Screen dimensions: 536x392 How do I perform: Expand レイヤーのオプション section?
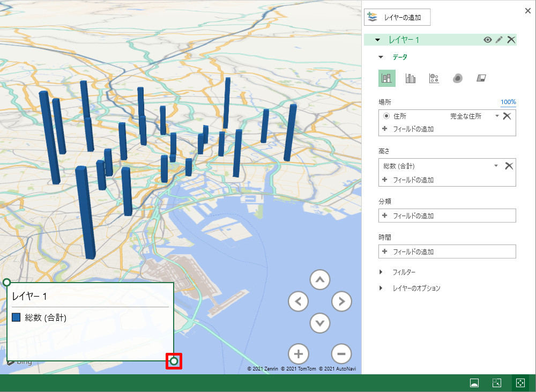point(381,288)
